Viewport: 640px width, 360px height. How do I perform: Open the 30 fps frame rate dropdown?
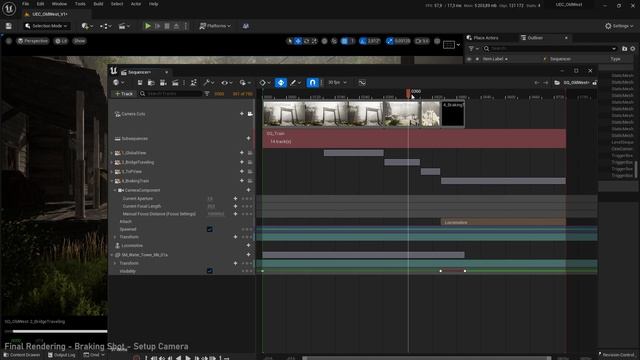tap(337, 82)
